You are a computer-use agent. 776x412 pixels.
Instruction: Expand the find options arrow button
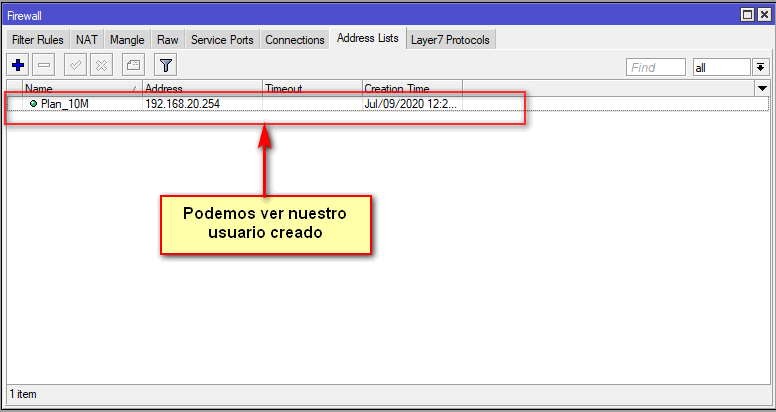(x=761, y=67)
